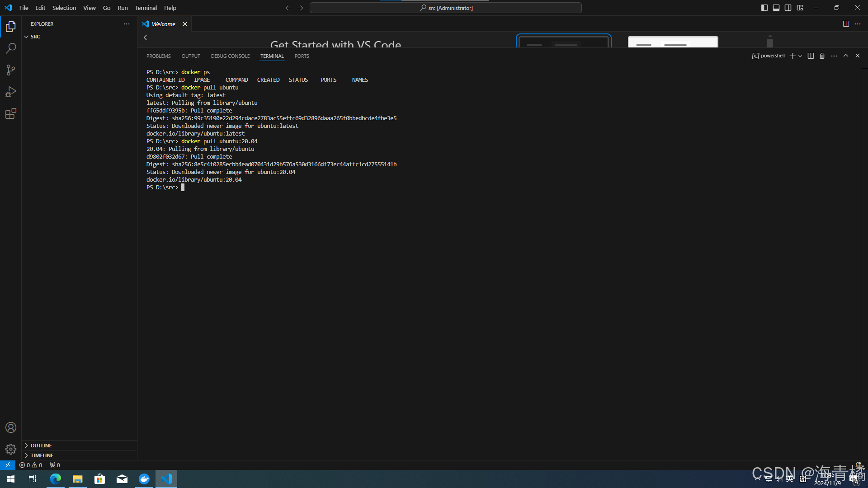Select the Welcome editor tab

(x=165, y=24)
